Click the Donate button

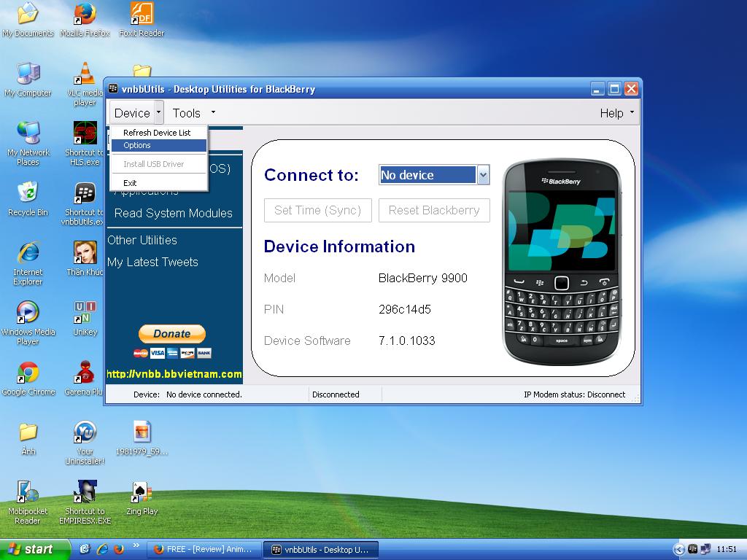(172, 333)
